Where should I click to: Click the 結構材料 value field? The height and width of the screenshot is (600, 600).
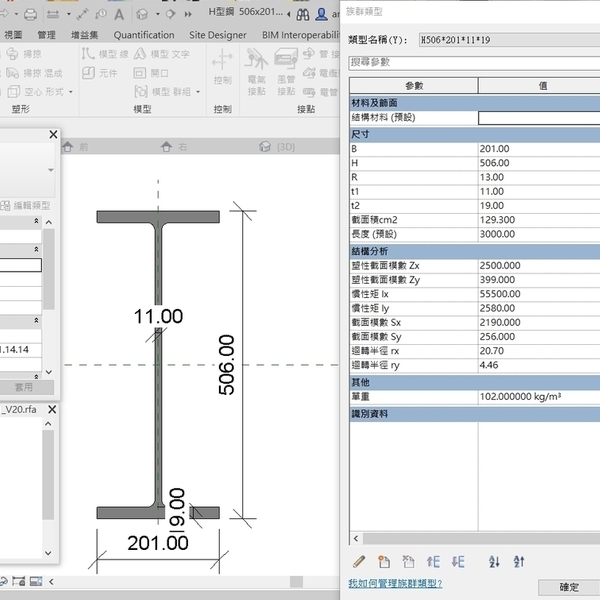click(x=538, y=118)
